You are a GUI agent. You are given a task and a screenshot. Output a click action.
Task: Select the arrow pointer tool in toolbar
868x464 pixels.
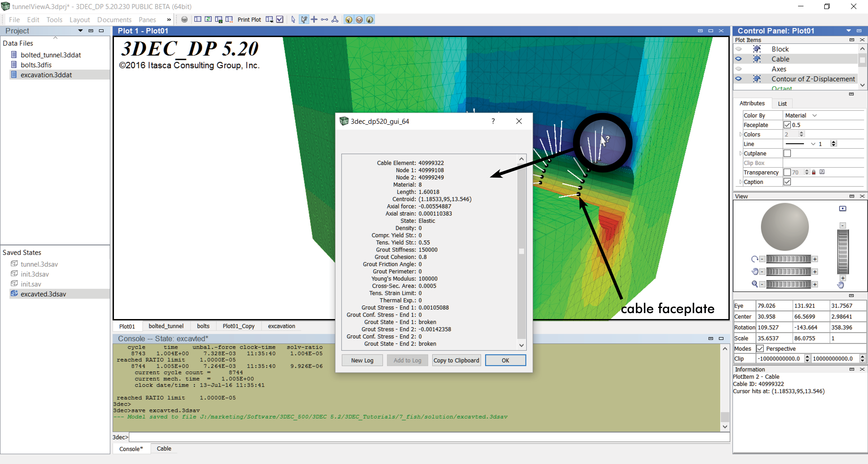click(293, 20)
